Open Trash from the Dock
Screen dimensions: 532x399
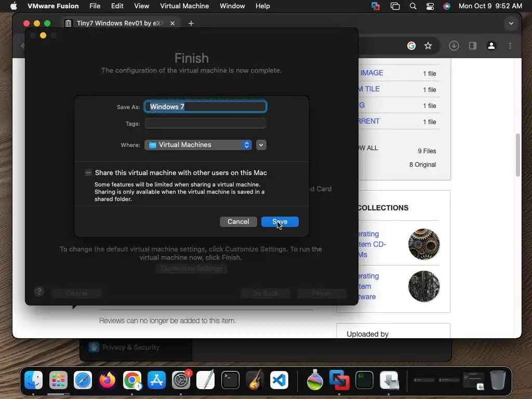(497, 380)
